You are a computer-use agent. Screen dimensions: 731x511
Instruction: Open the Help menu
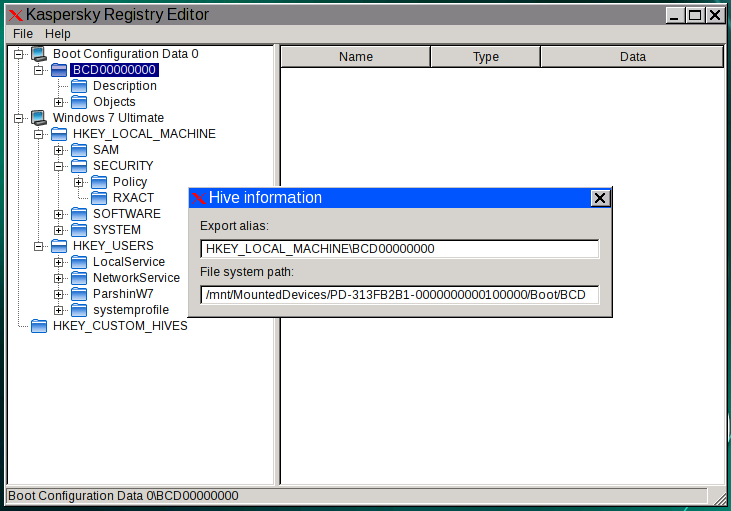click(x=58, y=34)
